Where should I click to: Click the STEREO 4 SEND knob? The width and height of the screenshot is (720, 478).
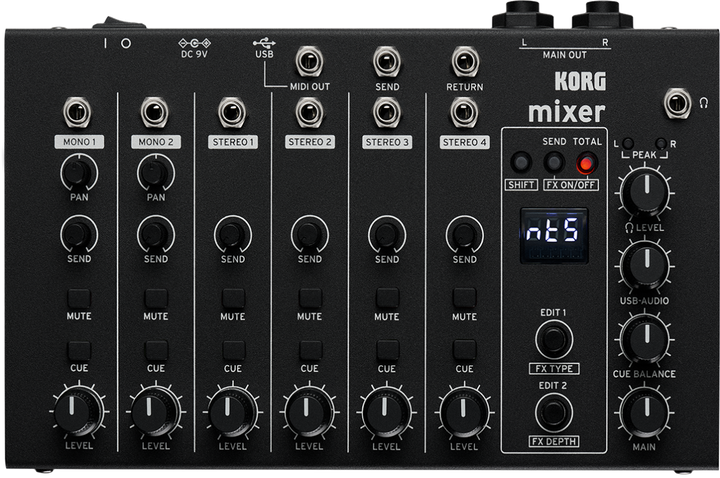(465, 234)
